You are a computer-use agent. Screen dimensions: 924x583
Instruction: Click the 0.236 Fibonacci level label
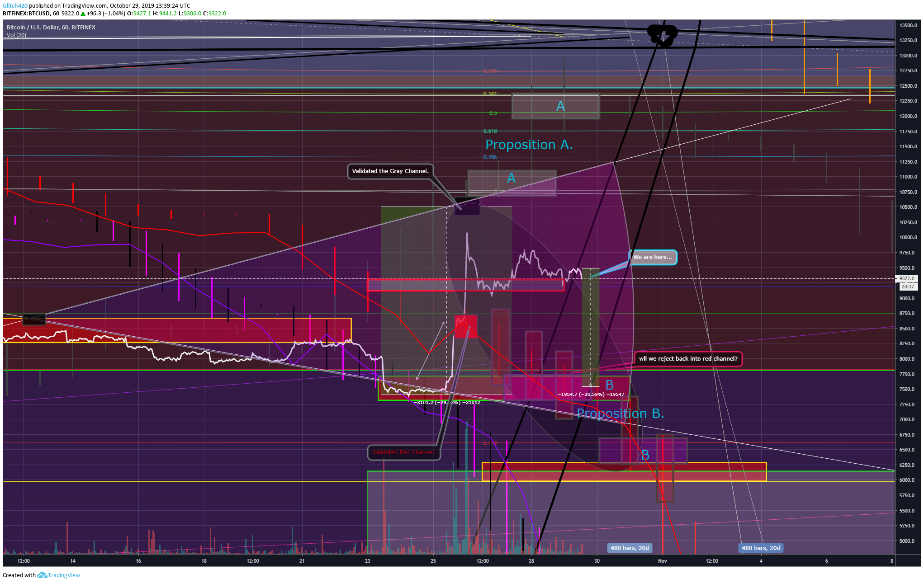coord(490,71)
